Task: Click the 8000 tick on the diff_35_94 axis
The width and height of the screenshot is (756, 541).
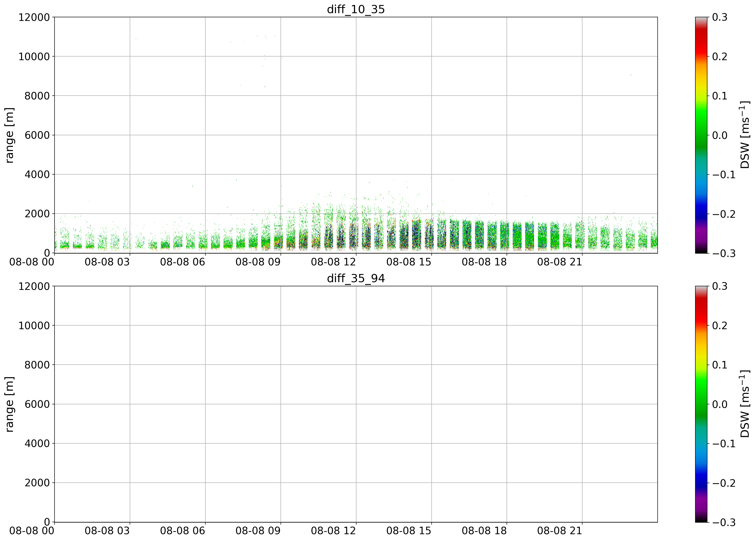Action: 37,365
